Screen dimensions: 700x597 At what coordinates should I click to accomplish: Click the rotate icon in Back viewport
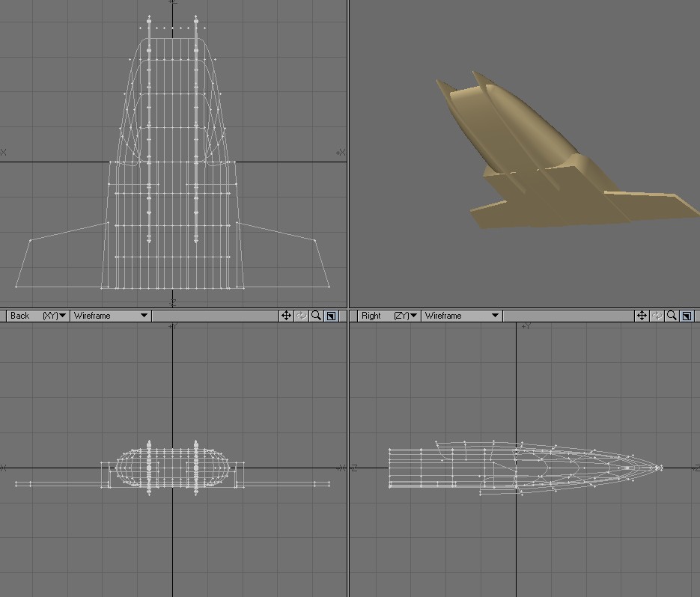(x=301, y=316)
